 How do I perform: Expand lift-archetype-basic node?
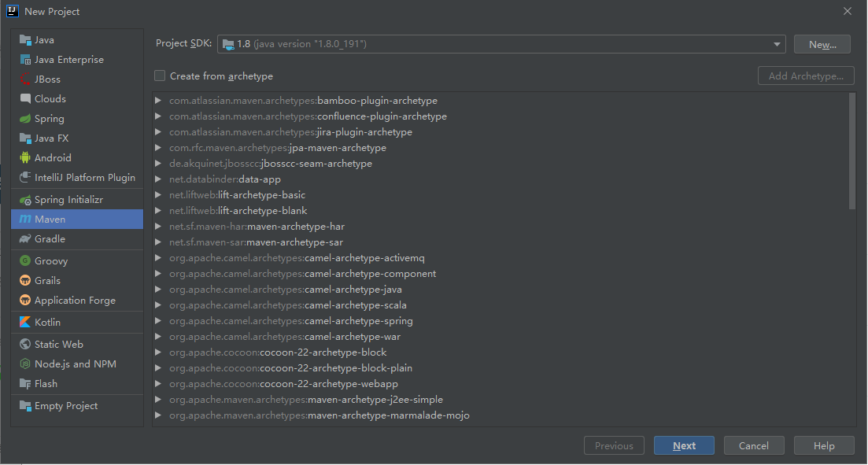click(158, 195)
